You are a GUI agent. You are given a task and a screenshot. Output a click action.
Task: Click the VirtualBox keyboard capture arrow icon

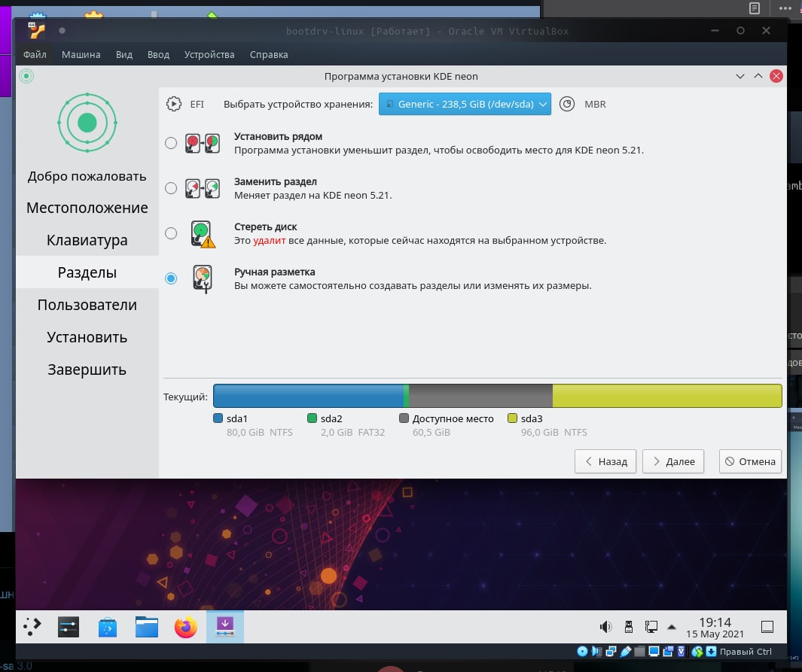tap(711, 652)
